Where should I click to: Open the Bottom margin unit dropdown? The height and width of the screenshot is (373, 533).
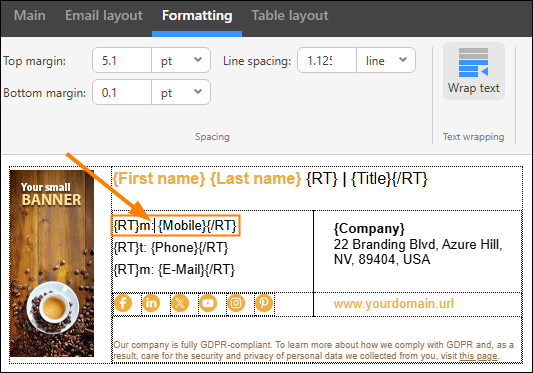pyautogui.click(x=181, y=92)
